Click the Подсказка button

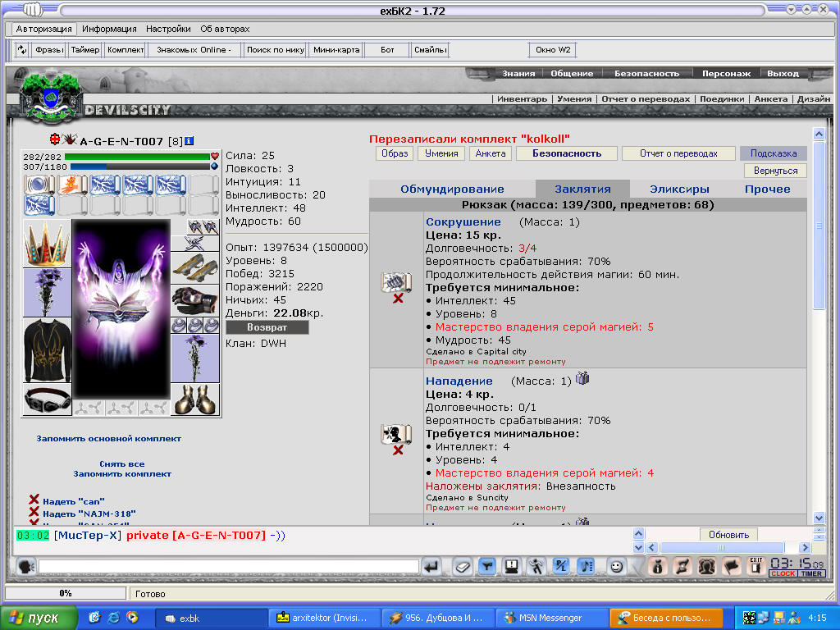click(x=773, y=153)
